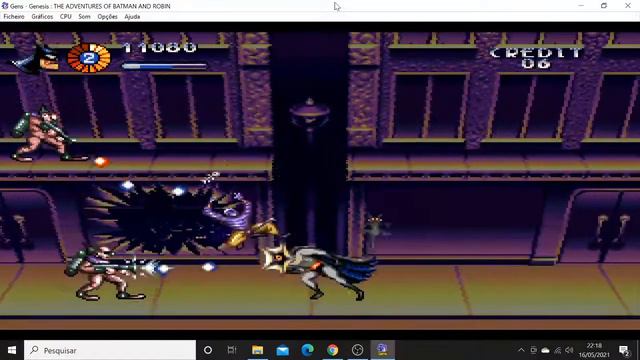The height and width of the screenshot is (360, 640).
Task: Open the OneDrive cloud tray icon
Action: (545, 350)
